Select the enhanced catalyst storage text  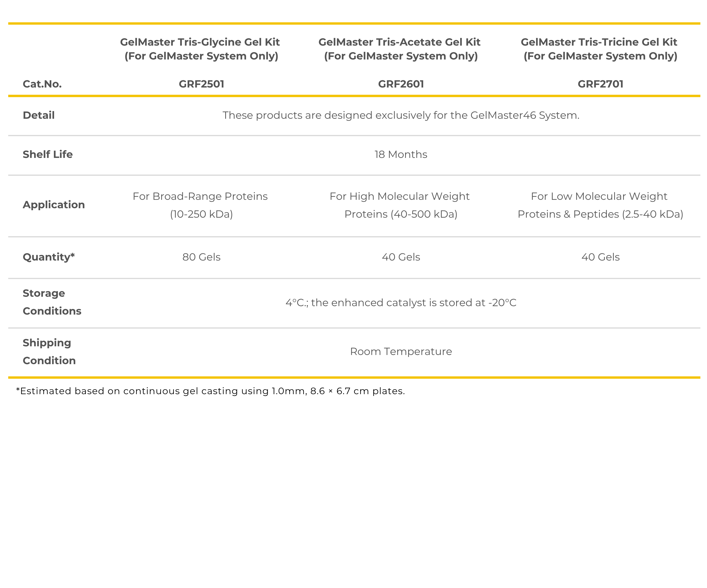[x=401, y=302]
